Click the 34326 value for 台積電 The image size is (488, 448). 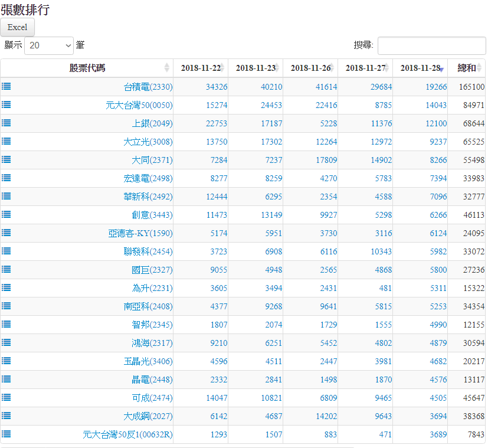217,87
